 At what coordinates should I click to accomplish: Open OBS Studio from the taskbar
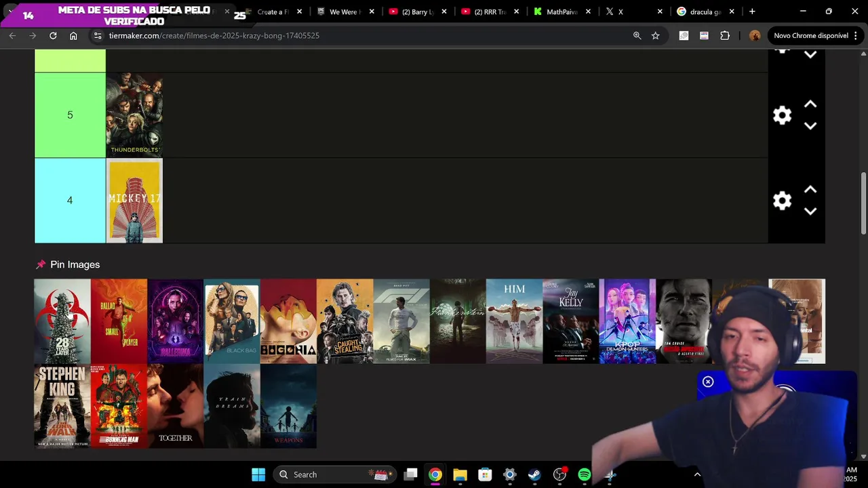click(559, 474)
